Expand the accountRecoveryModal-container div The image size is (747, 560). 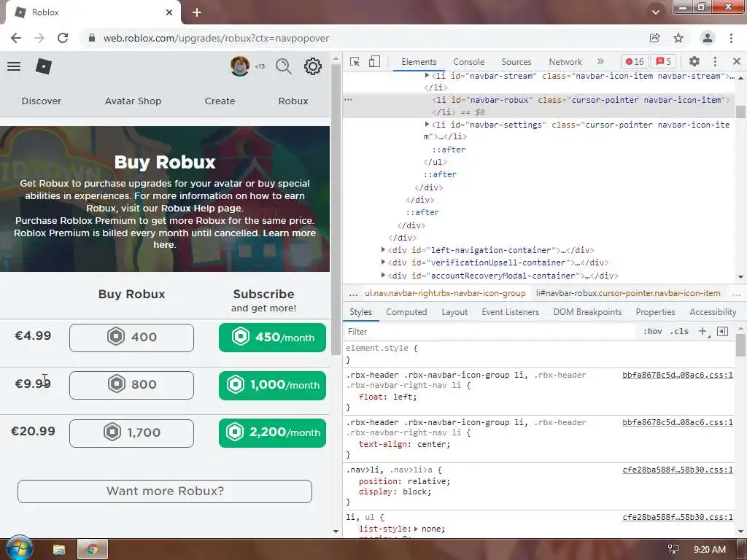click(383, 275)
